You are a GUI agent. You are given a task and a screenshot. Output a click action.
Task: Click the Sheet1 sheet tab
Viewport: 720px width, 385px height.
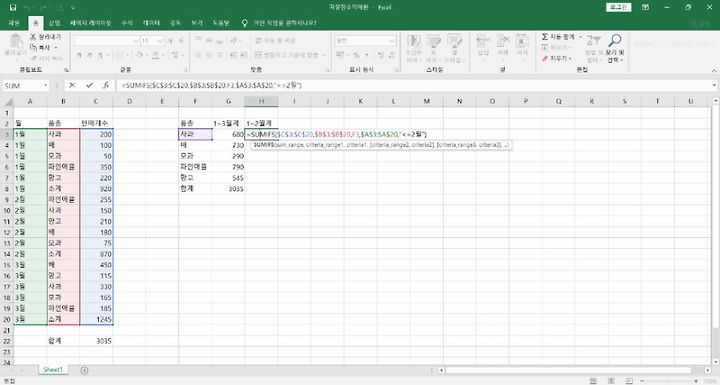pyautogui.click(x=53, y=370)
